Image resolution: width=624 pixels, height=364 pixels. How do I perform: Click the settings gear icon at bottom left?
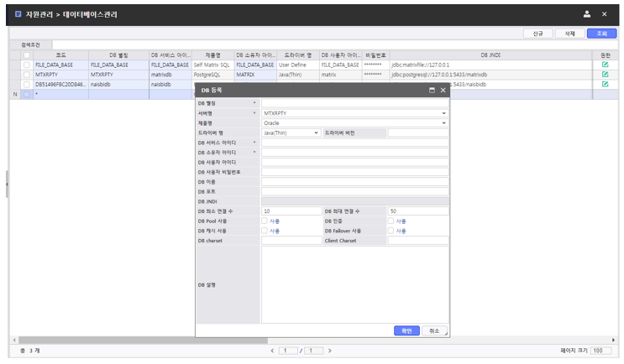[x=11, y=351]
